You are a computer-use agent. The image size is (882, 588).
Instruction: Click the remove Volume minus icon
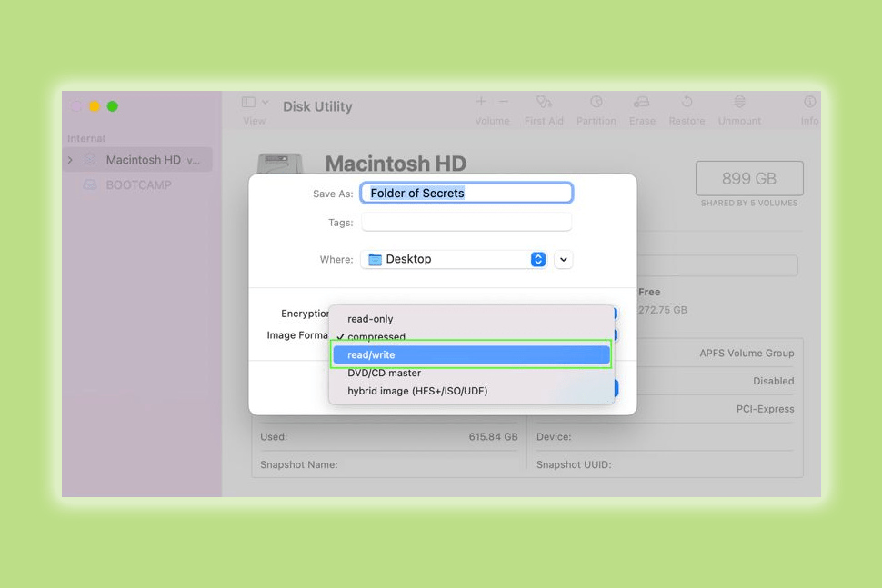(x=504, y=101)
